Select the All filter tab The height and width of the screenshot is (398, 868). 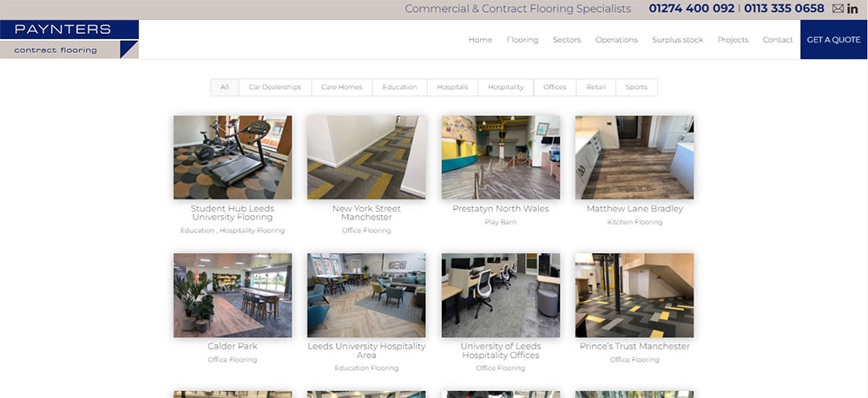pyautogui.click(x=225, y=88)
